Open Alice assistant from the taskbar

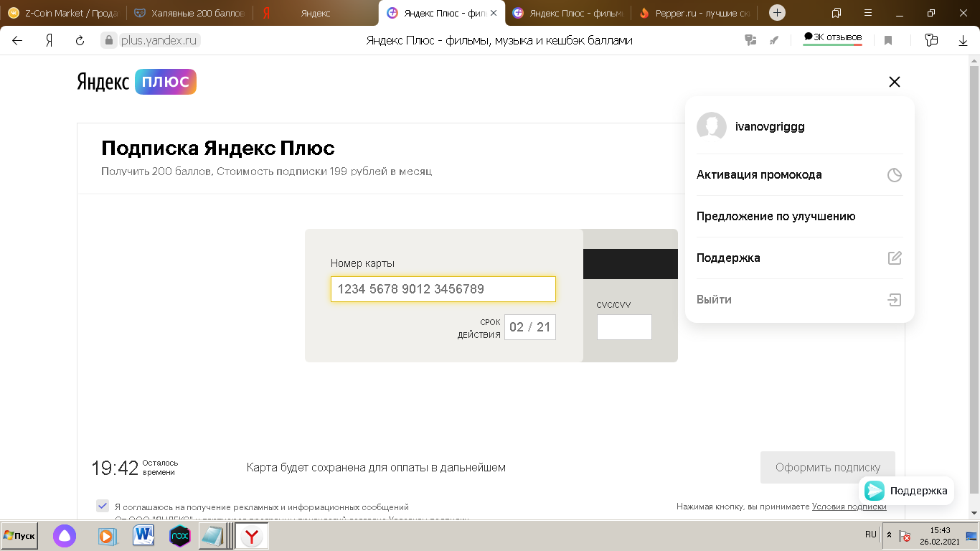click(x=65, y=536)
